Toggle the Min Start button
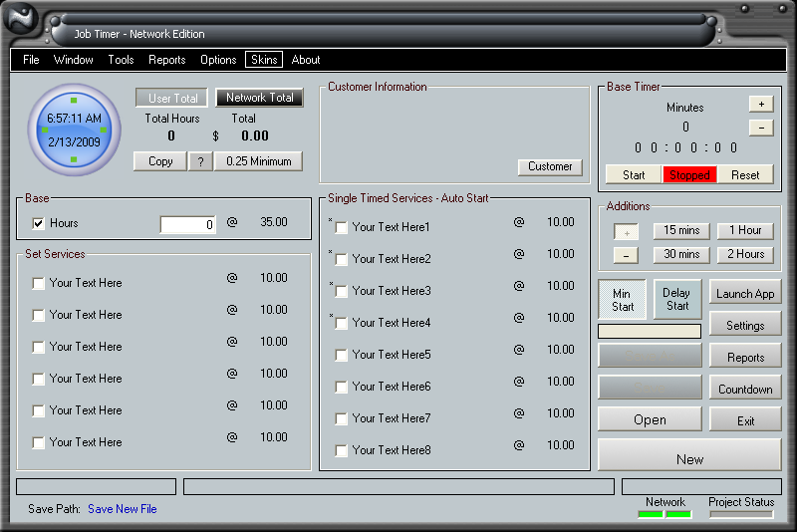The width and height of the screenshot is (797, 532). pyautogui.click(x=622, y=300)
